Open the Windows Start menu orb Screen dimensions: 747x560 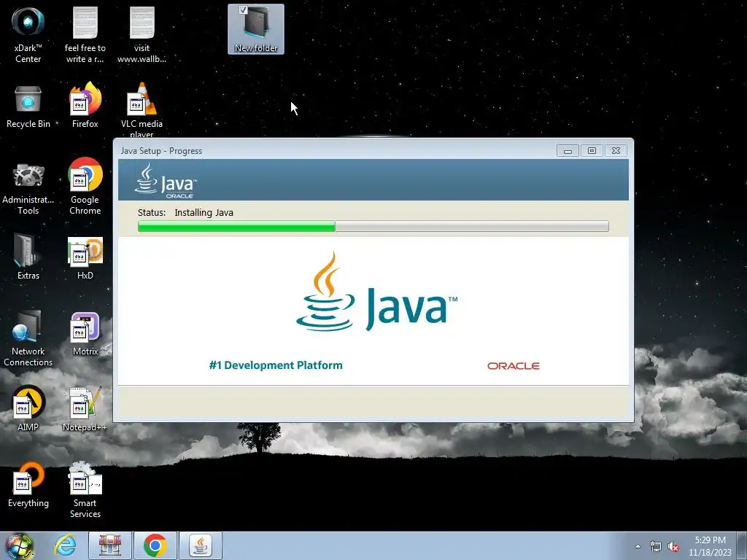point(20,545)
